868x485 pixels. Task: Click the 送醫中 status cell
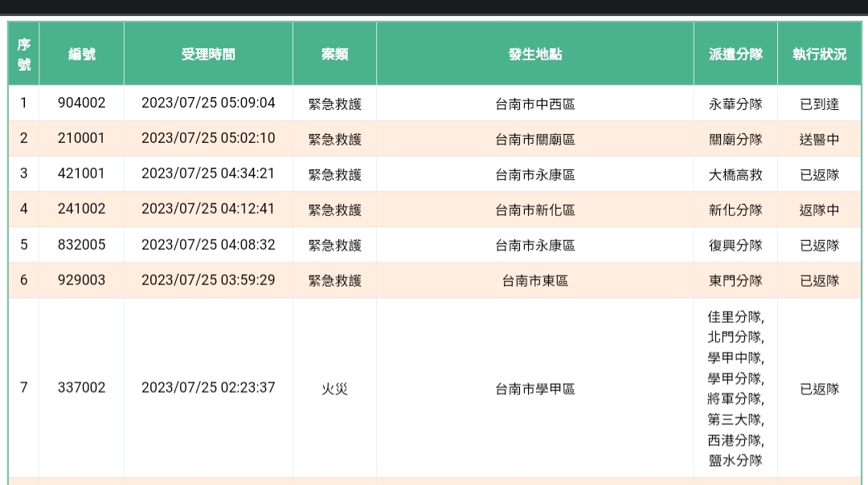[819, 139]
